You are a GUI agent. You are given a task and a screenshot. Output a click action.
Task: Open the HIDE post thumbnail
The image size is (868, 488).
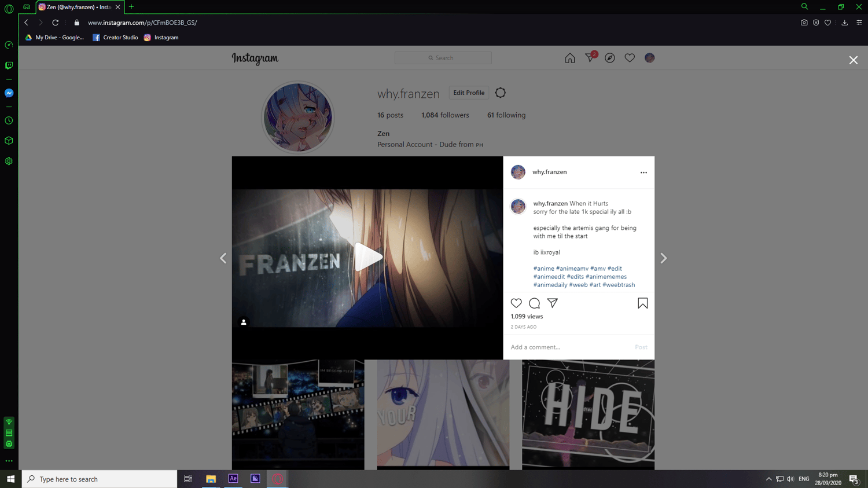[588, 414]
